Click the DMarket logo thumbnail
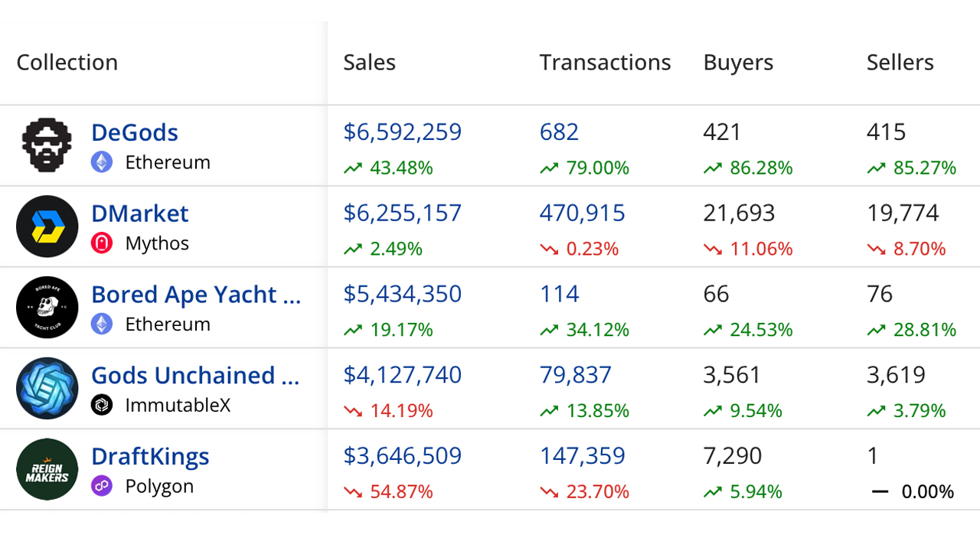Screen dimensions: 980x551 (47, 226)
